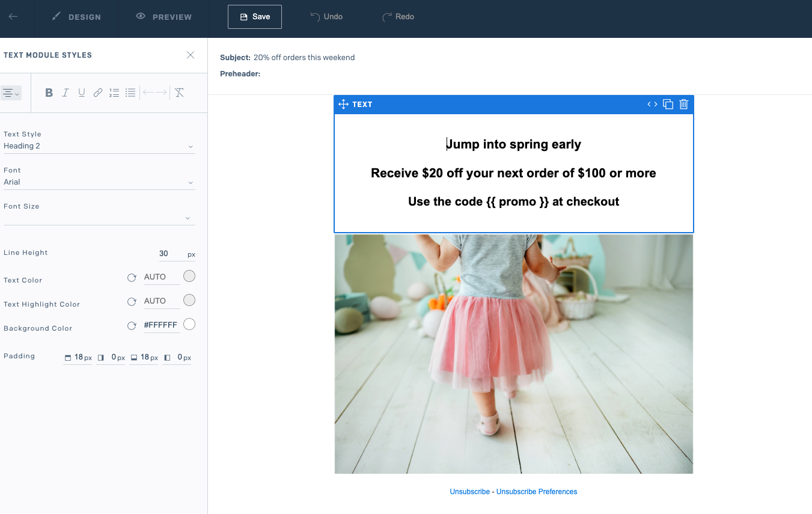Viewport: 812px width, 514px height.
Task: Create a bulleted list
Action: click(x=130, y=93)
